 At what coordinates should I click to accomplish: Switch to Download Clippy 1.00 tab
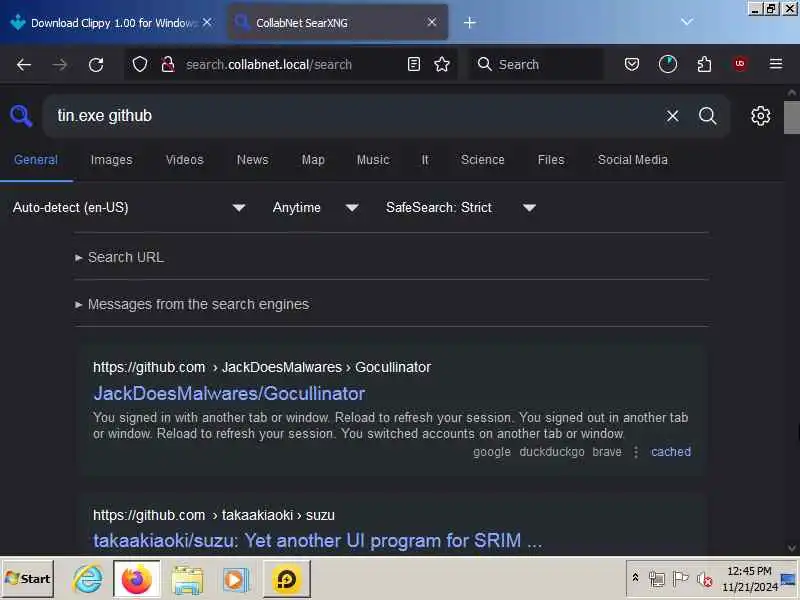[x=111, y=22]
